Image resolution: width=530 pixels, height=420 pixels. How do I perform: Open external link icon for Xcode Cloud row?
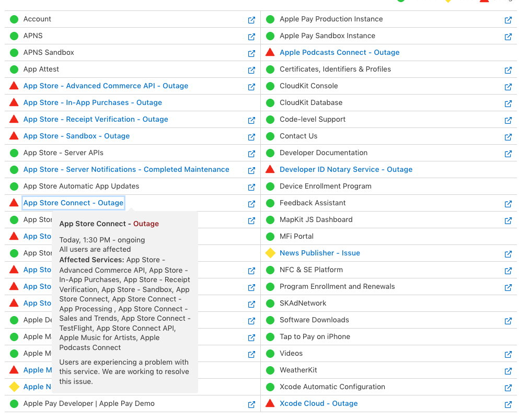[508, 404]
